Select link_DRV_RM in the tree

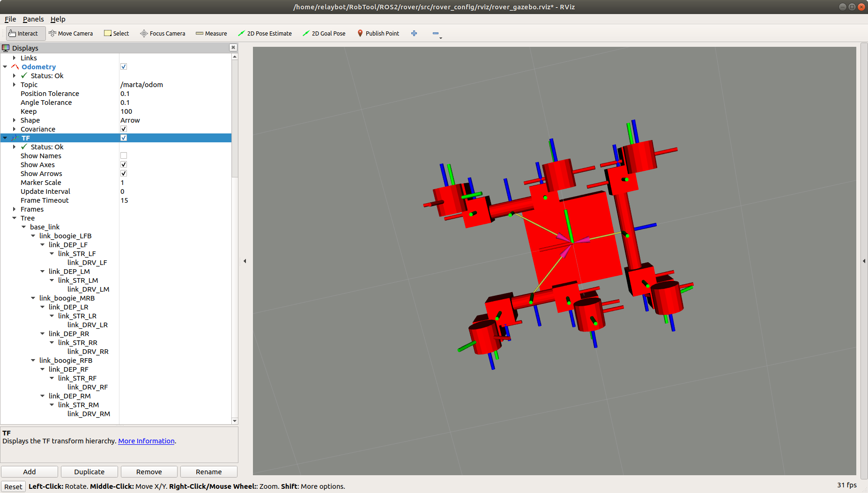point(89,414)
